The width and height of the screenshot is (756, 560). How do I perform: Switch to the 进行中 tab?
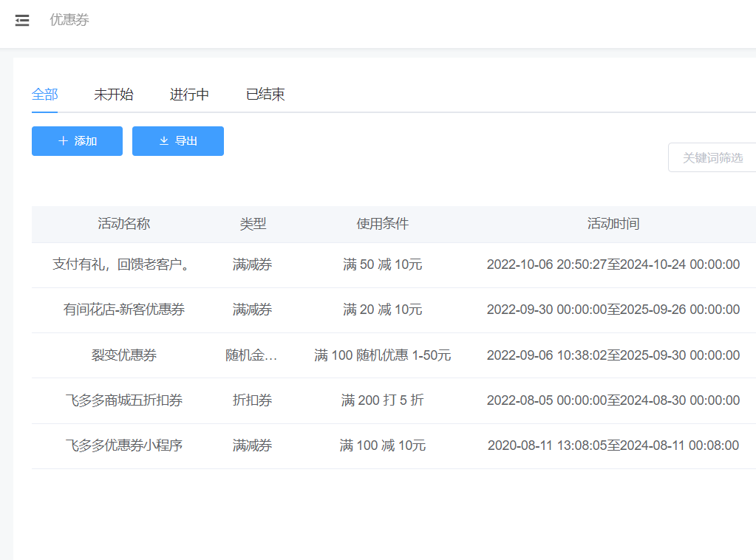click(189, 95)
